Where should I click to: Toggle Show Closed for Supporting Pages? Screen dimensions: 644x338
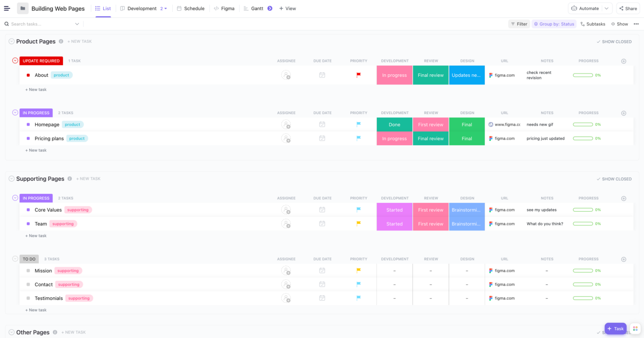(x=614, y=178)
